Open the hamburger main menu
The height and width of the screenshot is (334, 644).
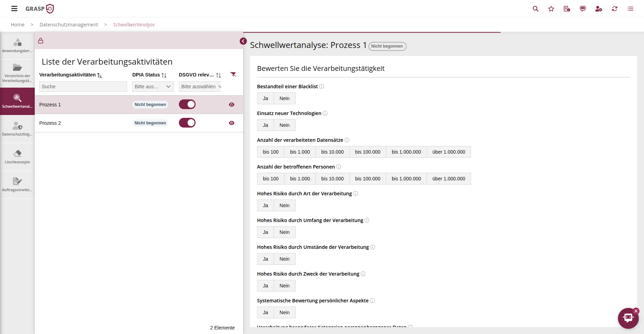click(x=14, y=9)
